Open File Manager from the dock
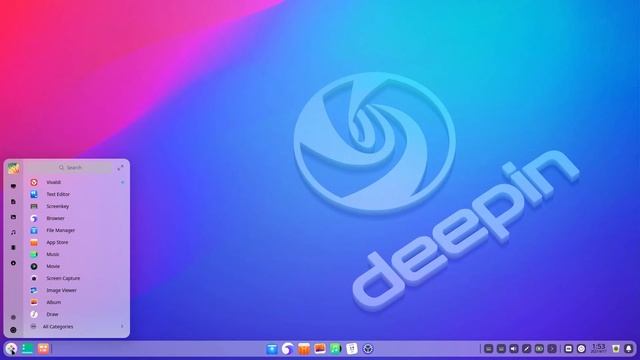 pos(272,349)
